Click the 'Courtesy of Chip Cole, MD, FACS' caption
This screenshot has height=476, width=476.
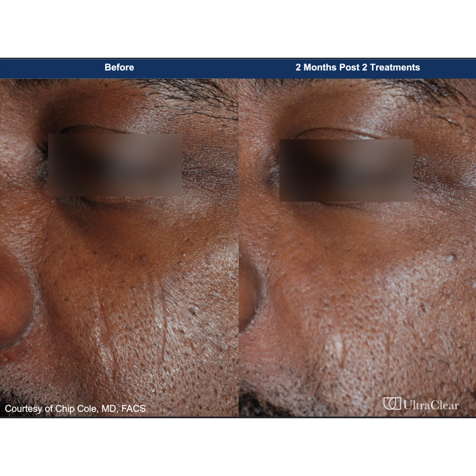75,409
